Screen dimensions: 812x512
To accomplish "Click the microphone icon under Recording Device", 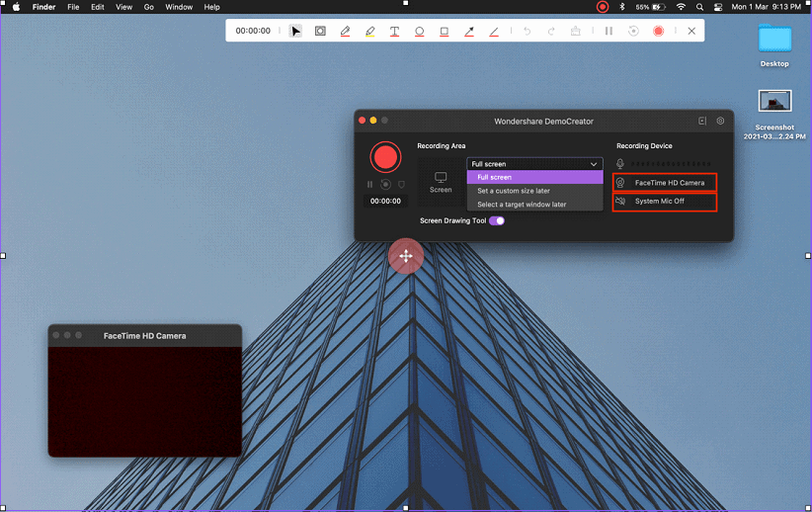I will [x=620, y=164].
